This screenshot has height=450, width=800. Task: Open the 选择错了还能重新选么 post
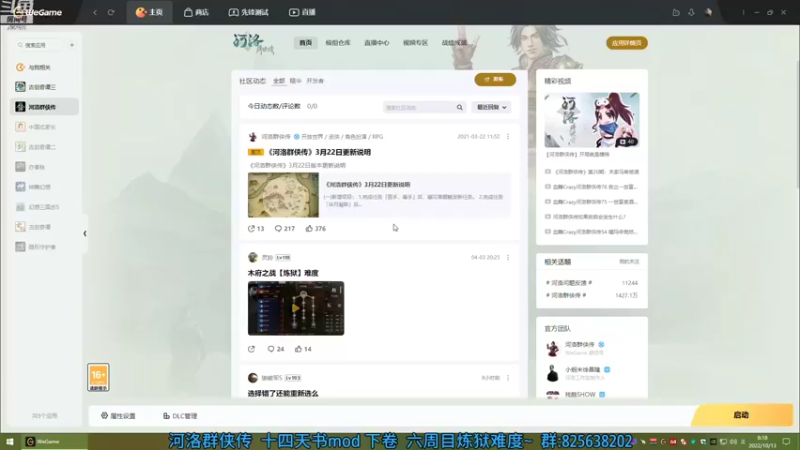coord(283,393)
